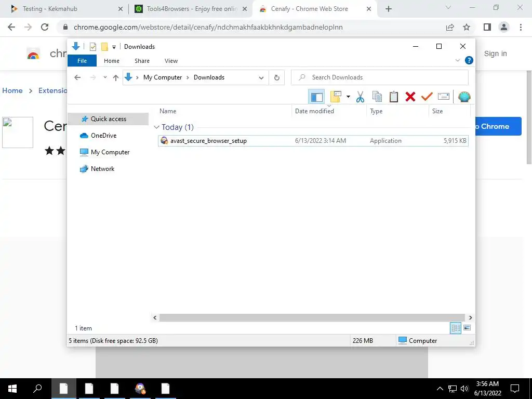Switch to large icons view in status bar
Image resolution: width=532 pixels, height=399 pixels.
point(467,328)
